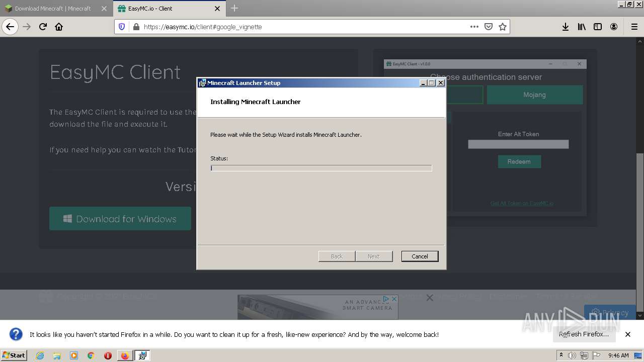
Task: Go back in Firefox history
Action: tap(10, 27)
